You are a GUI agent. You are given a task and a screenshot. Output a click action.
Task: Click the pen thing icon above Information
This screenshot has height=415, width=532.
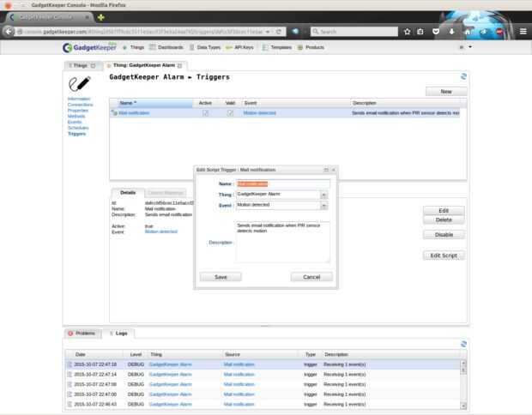80,83
